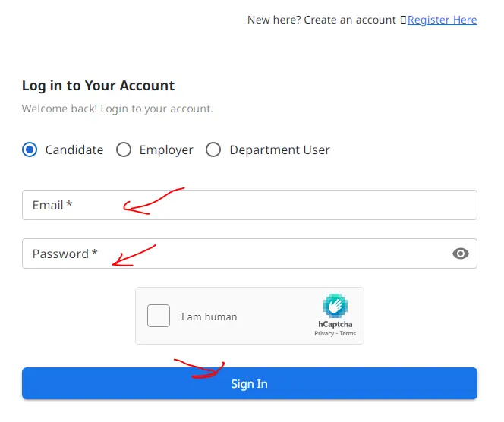The width and height of the screenshot is (504, 422).
Task: Click the "Welcome back!" subtitle text
Action: coord(117,109)
